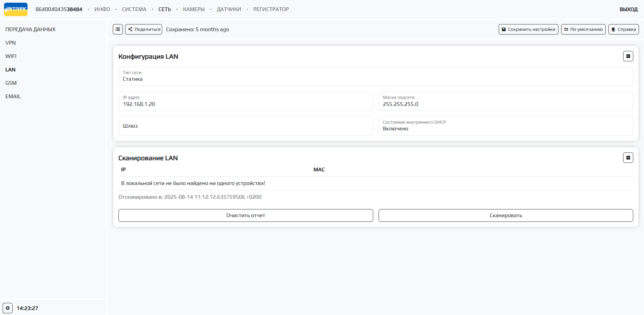This screenshot has width=644, height=315.
Task: Click the Share (Поделиться) button
Action: point(144,29)
